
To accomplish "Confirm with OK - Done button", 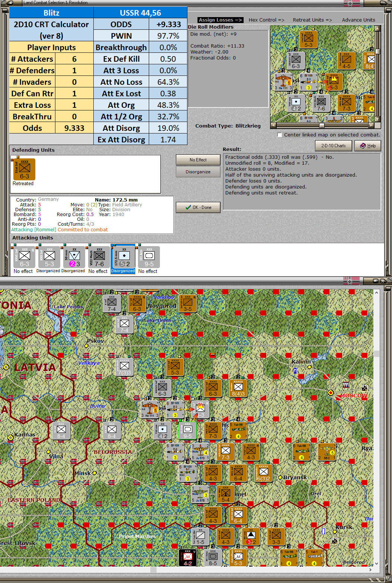I will click(x=198, y=207).
